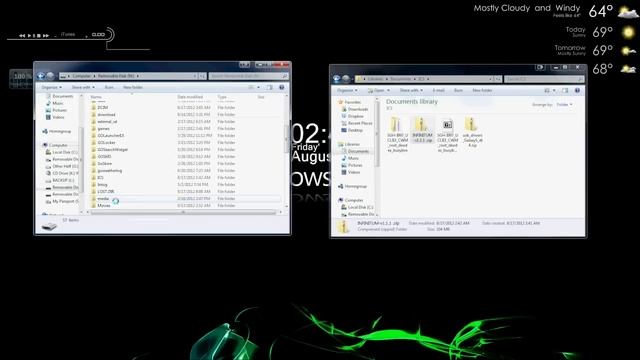Expand address bar history in Documents library window
Viewport: 640px width, 360px height.
coord(490,79)
